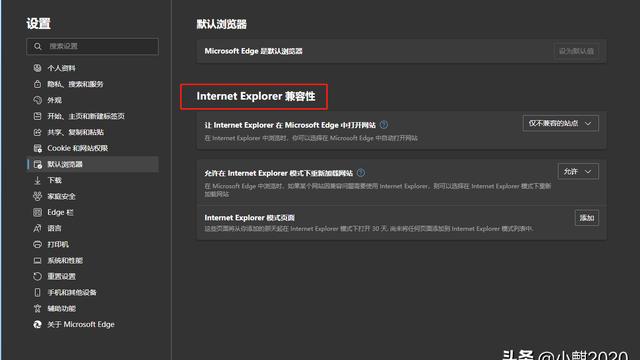
Task: Click the 辅助功能 accessibility icon
Action: pyautogui.click(x=37, y=309)
